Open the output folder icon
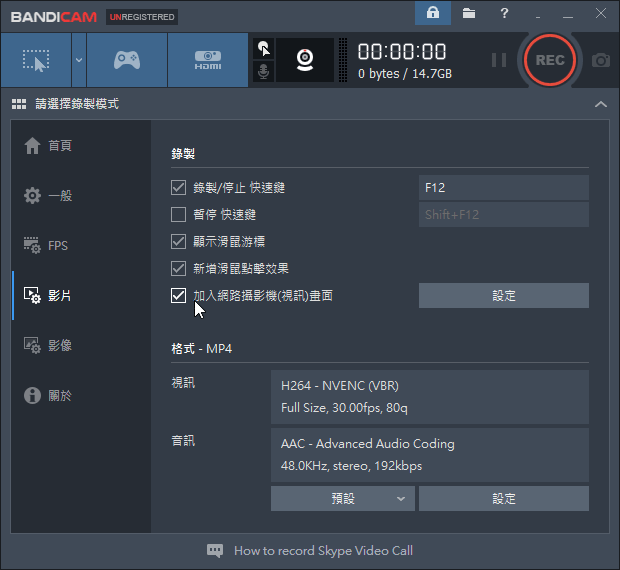Image resolution: width=620 pixels, height=570 pixels. (x=469, y=13)
